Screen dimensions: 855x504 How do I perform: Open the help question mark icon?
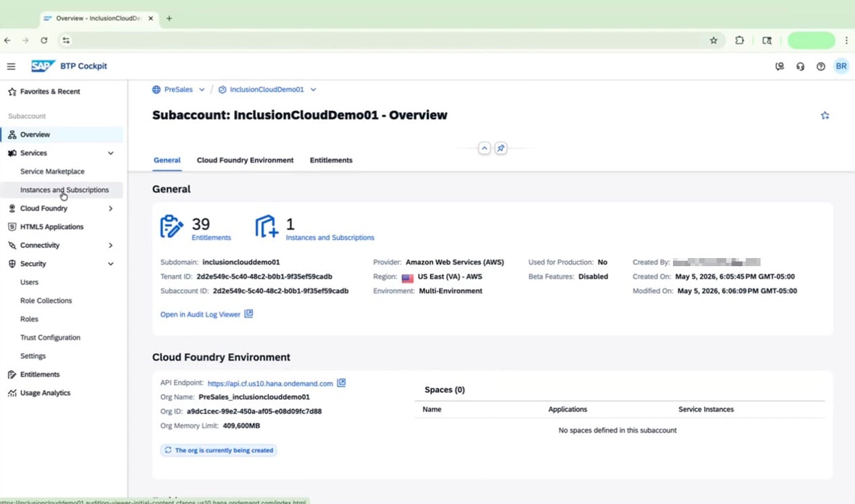click(x=821, y=67)
